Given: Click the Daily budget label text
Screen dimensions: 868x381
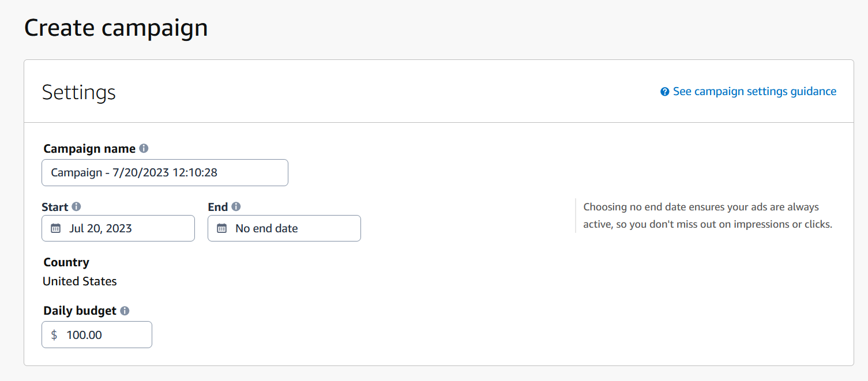Looking at the screenshot, I should tap(80, 311).
